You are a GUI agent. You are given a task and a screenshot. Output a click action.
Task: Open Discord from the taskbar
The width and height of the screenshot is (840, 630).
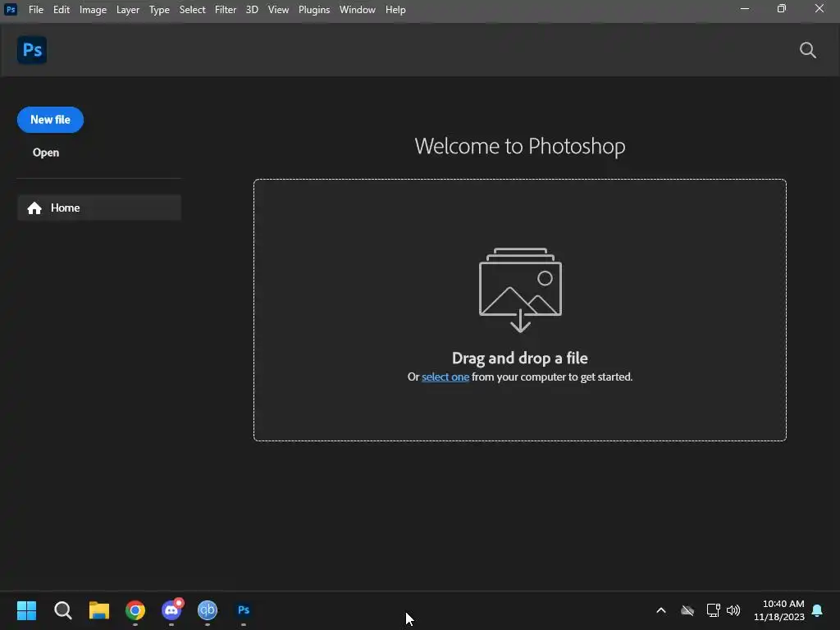pyautogui.click(x=171, y=610)
